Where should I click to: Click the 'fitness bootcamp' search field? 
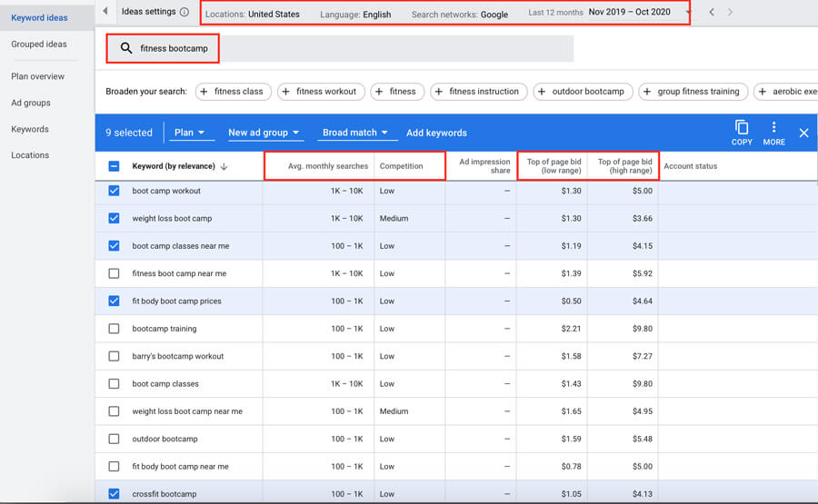pos(340,48)
